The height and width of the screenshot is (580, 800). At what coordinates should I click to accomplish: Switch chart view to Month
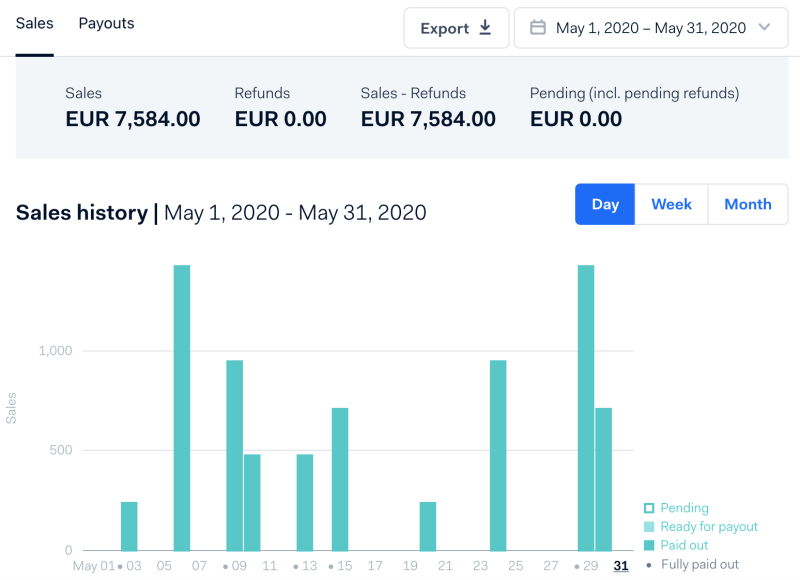tap(747, 204)
